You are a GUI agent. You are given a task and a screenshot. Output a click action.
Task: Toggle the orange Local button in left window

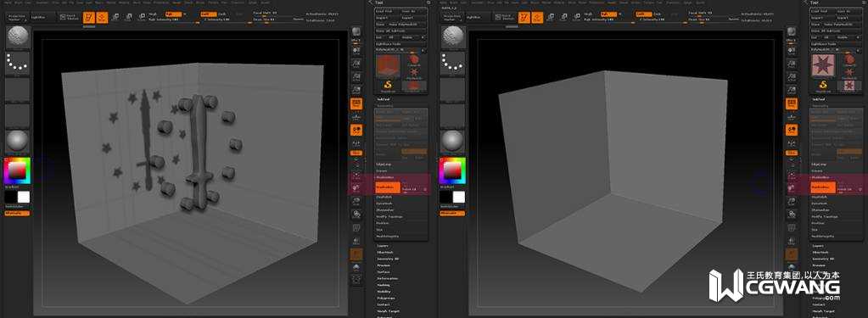[356, 130]
